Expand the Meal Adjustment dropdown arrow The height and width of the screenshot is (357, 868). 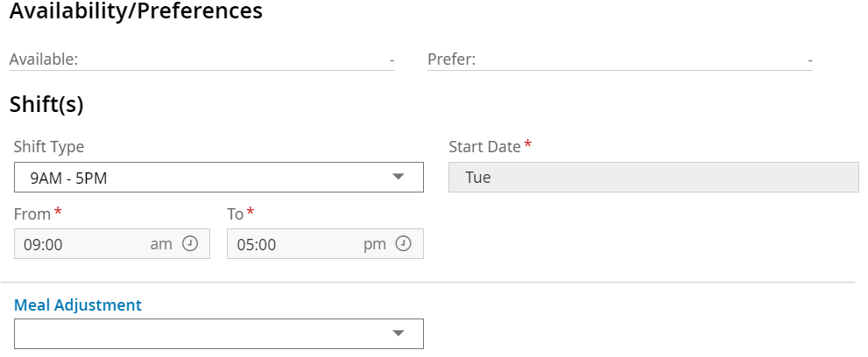[x=399, y=333]
